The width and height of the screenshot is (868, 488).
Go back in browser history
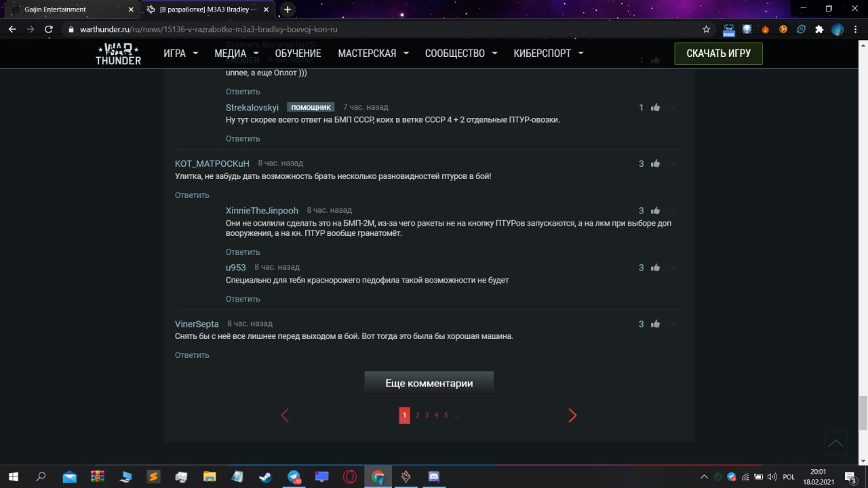(x=12, y=29)
